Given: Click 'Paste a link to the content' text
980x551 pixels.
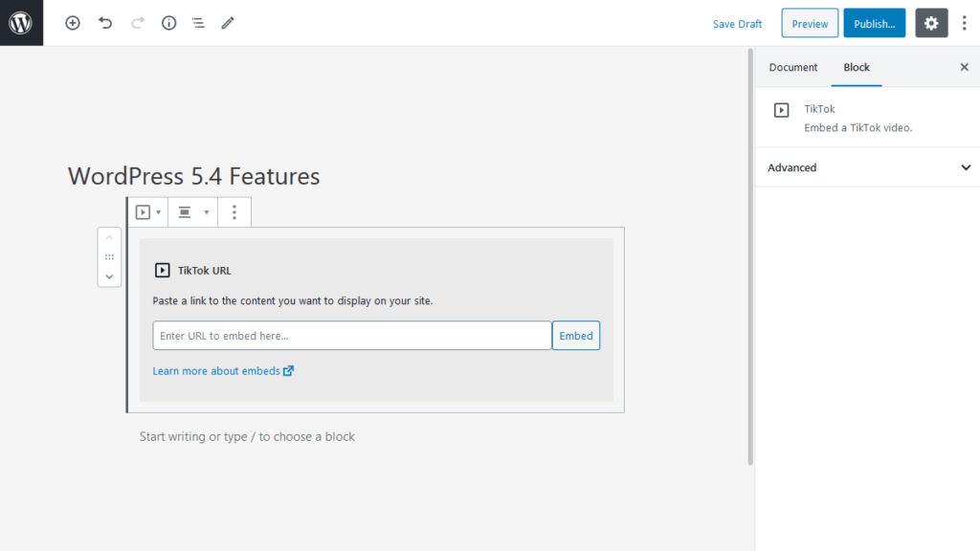Looking at the screenshot, I should click(293, 300).
